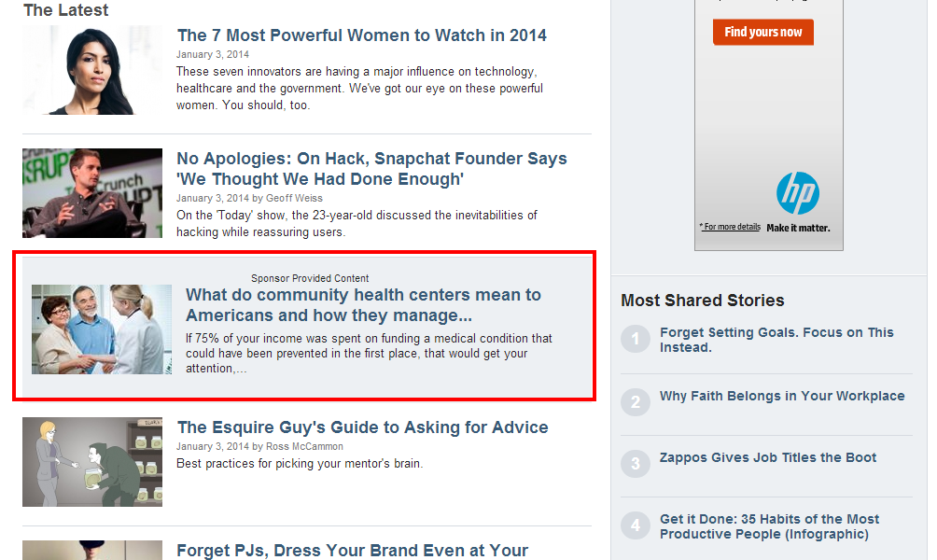
Task: Open 'Get it Done: 35 Habits' infographic link
Action: [x=770, y=526]
